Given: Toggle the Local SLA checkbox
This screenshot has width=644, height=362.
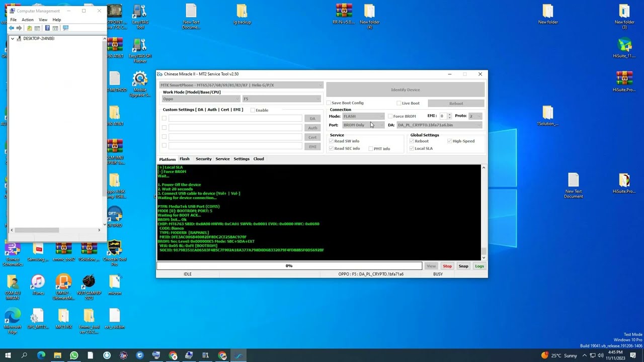Looking at the screenshot, I should (x=412, y=149).
